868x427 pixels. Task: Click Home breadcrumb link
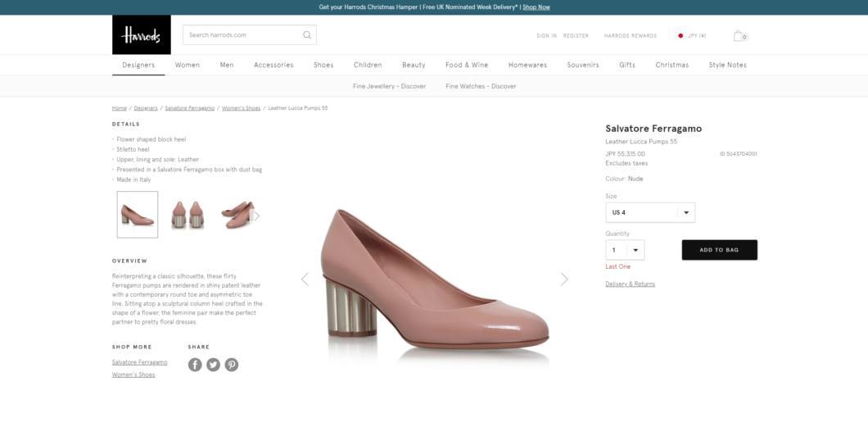[x=119, y=108]
